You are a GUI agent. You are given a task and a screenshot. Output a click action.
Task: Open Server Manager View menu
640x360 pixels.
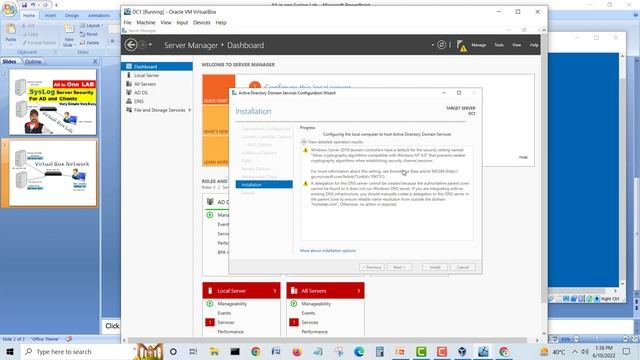(516, 45)
